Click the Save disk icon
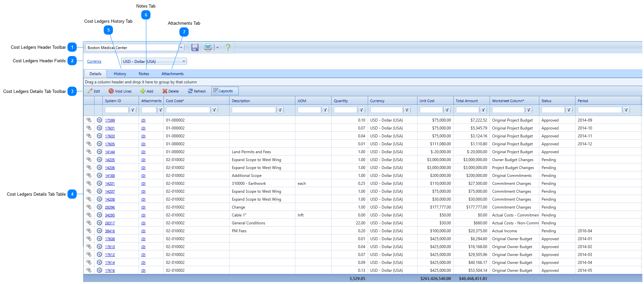Image resolution: width=644 pixels, height=284 pixels. click(195, 47)
